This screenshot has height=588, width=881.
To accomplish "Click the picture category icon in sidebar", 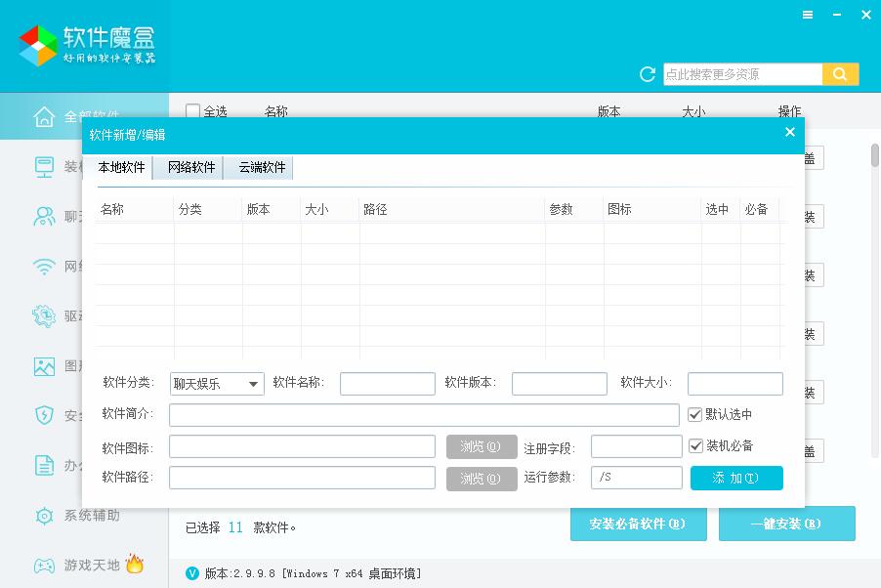I will [44, 366].
